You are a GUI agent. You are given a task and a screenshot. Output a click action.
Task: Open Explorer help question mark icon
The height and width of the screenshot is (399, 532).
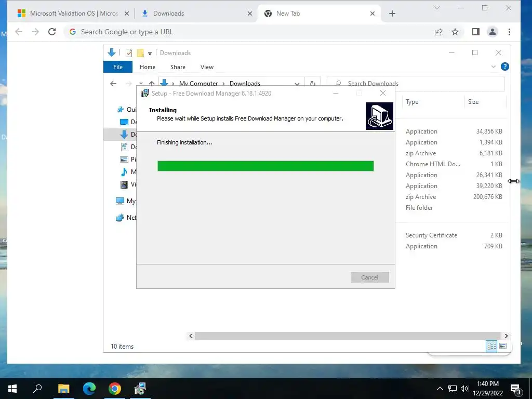pos(505,67)
